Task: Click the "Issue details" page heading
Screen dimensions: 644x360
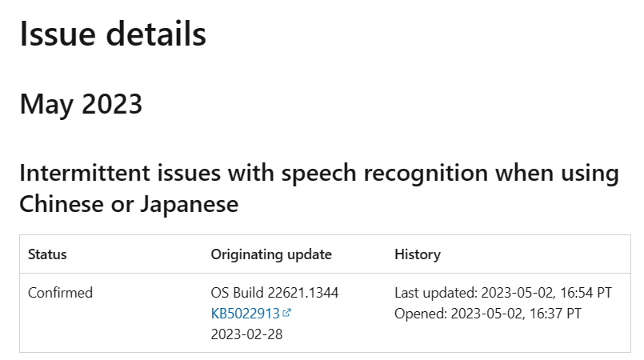Action: coord(113,34)
